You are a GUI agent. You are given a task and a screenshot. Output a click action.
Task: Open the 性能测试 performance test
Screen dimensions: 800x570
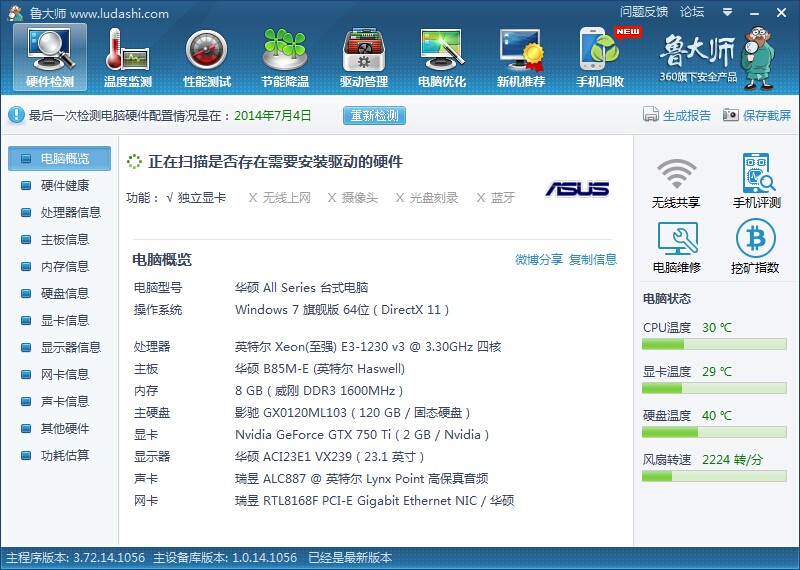point(207,57)
